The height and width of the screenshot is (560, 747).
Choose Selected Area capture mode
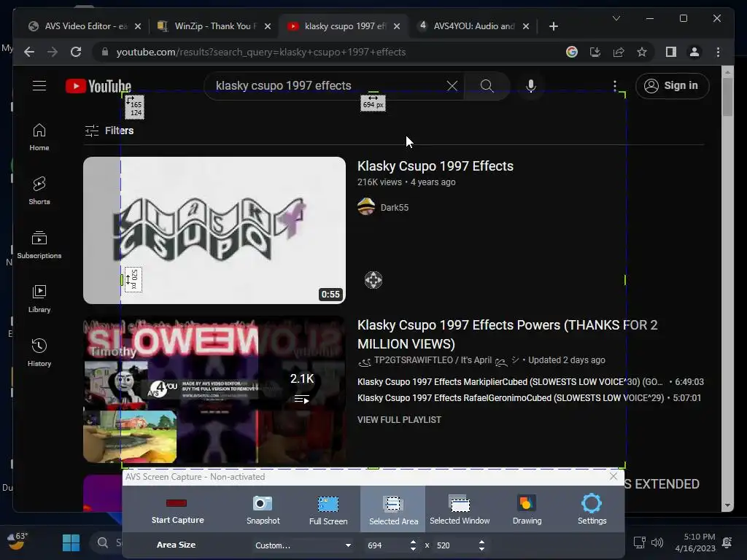pos(393,510)
